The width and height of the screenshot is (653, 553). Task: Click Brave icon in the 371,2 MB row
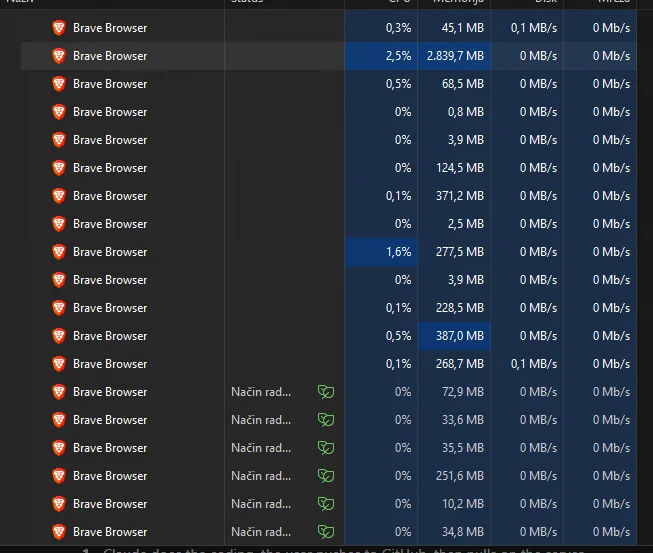pos(59,196)
